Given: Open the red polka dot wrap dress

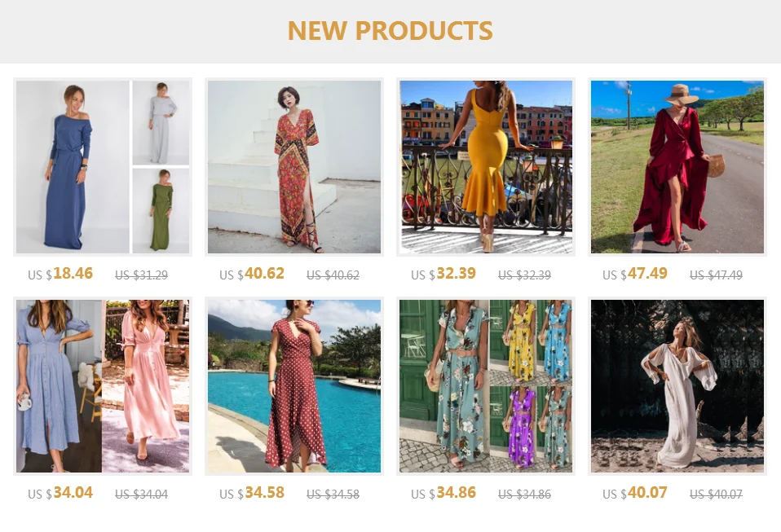Looking at the screenshot, I should coord(293,386).
